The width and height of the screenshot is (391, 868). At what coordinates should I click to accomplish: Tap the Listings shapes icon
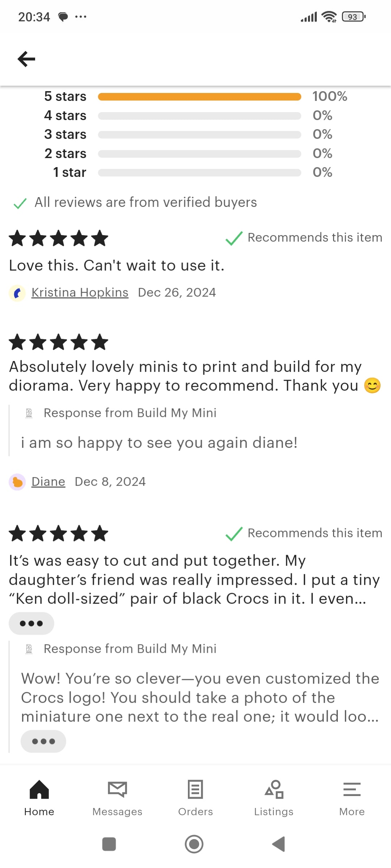point(274,789)
